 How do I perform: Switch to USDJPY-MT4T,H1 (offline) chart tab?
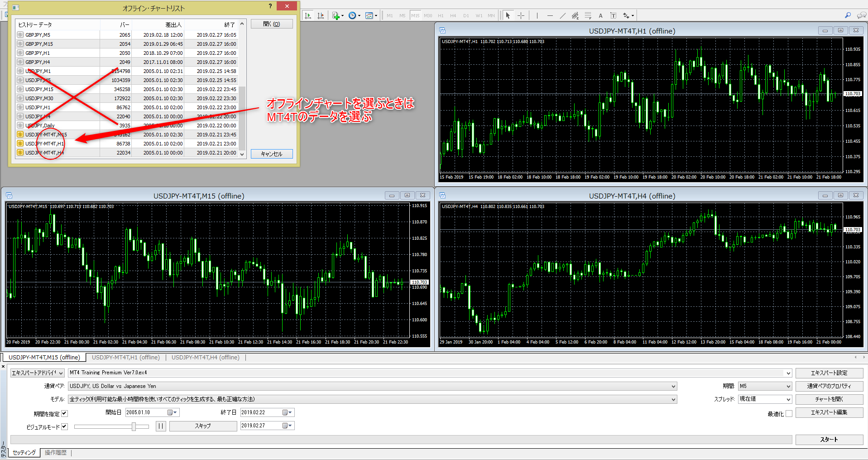[126, 358]
